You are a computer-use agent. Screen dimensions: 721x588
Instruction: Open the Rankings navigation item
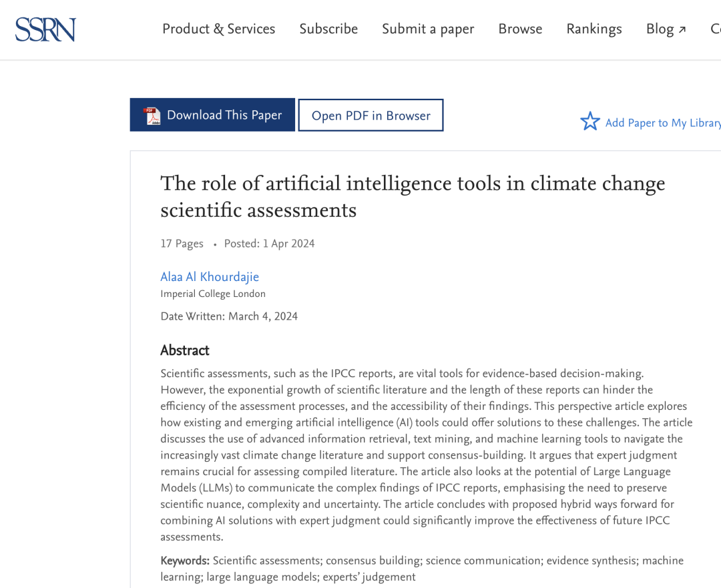pyautogui.click(x=594, y=29)
